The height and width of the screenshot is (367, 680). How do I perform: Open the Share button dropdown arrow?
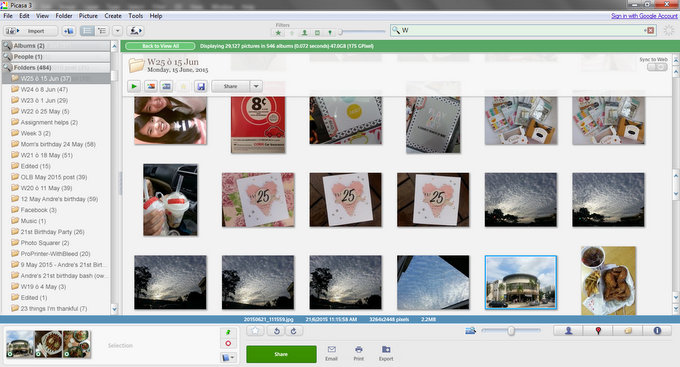tap(256, 86)
